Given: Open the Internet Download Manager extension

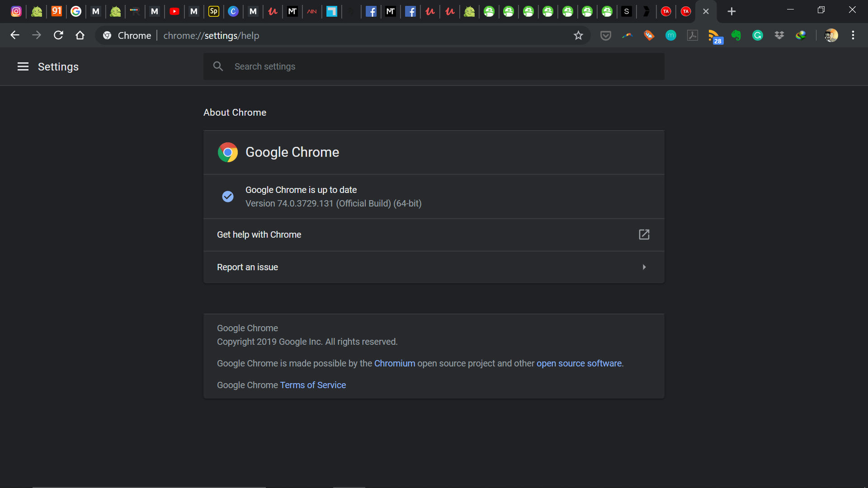Looking at the screenshot, I should point(801,35).
